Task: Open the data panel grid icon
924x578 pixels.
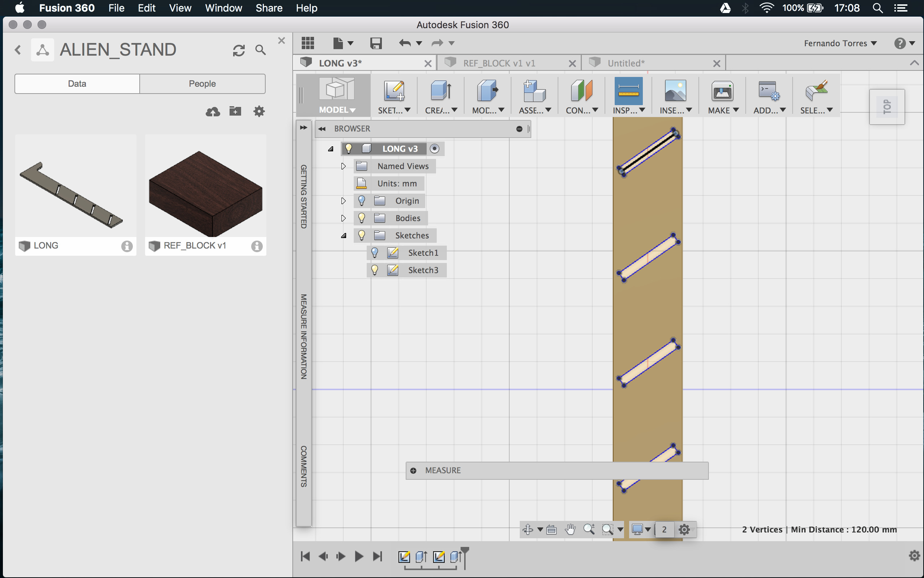Action: (308, 43)
